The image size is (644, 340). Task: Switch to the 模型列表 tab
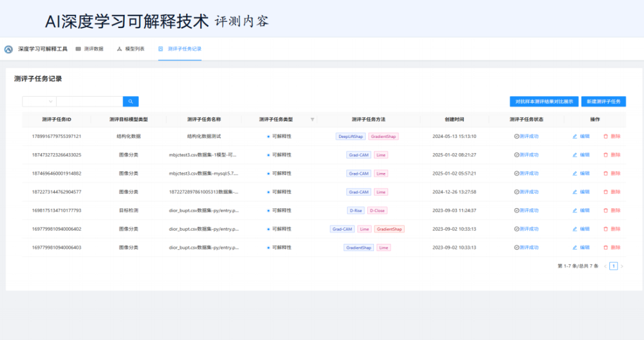131,49
